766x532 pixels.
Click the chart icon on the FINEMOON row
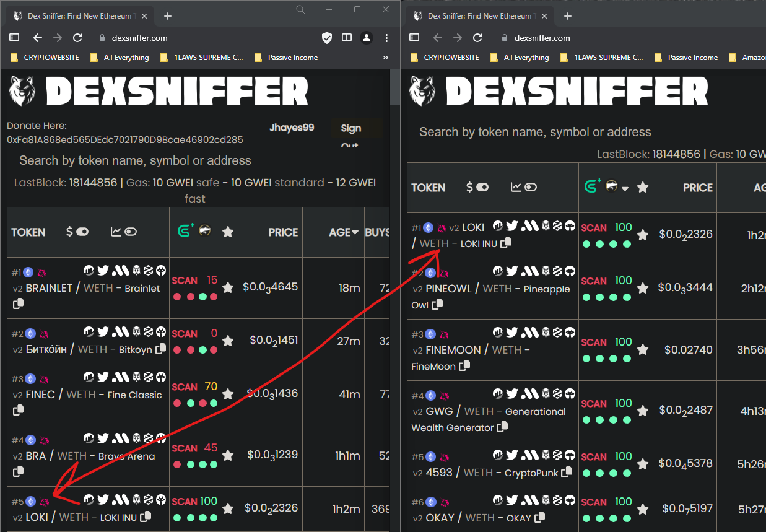(498, 333)
